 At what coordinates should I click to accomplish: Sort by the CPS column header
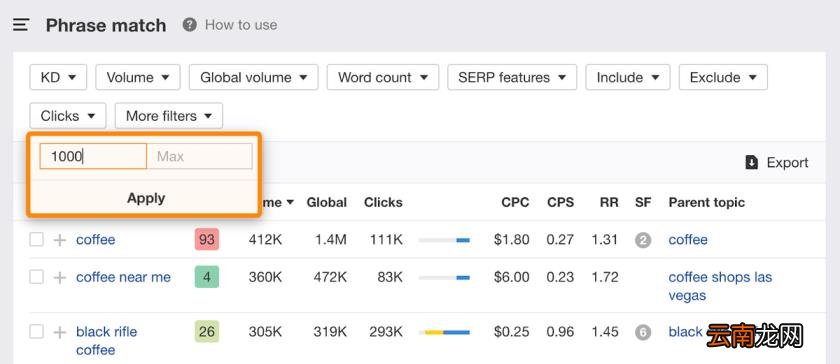pos(560,203)
